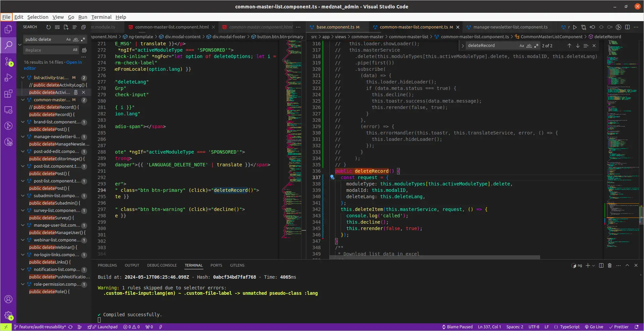Close the find widget
This screenshot has width=644, height=331.
(x=594, y=46)
